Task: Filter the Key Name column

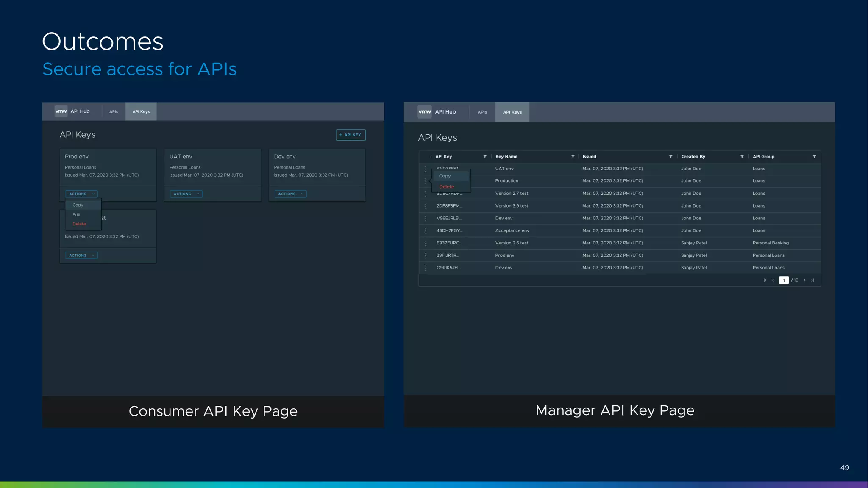Action: point(573,157)
